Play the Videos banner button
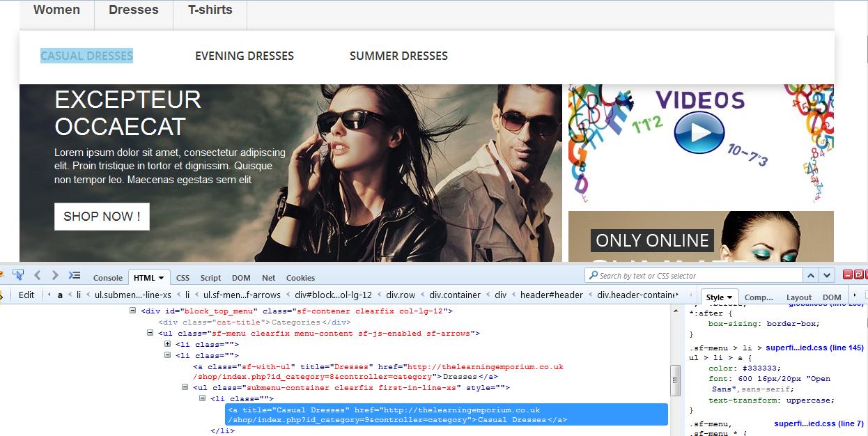The height and width of the screenshot is (436, 868). (x=699, y=132)
